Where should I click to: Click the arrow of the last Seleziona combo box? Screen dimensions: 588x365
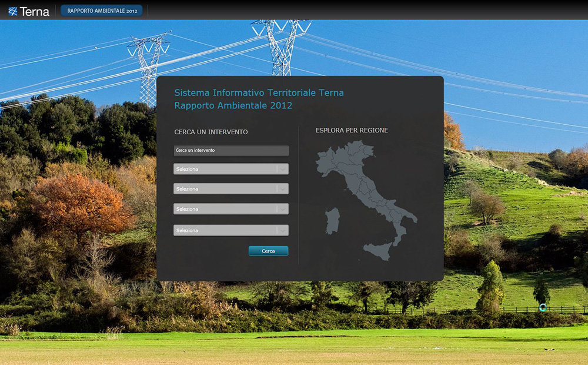pyautogui.click(x=283, y=231)
